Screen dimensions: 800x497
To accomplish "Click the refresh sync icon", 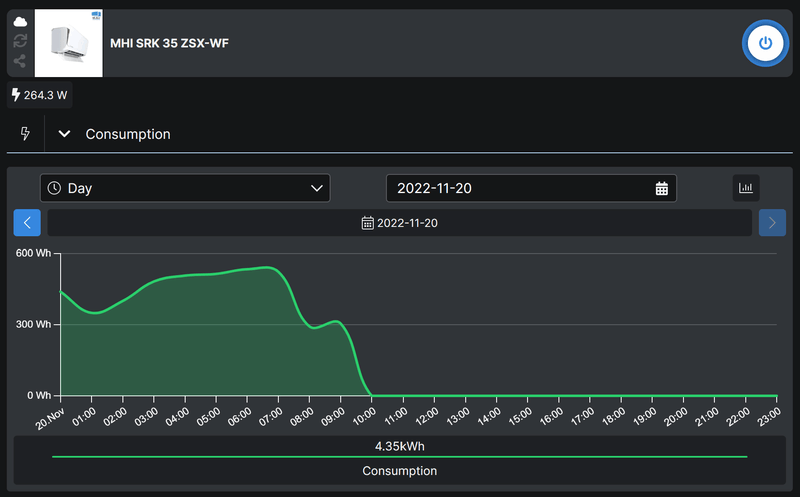I will pyautogui.click(x=20, y=41).
